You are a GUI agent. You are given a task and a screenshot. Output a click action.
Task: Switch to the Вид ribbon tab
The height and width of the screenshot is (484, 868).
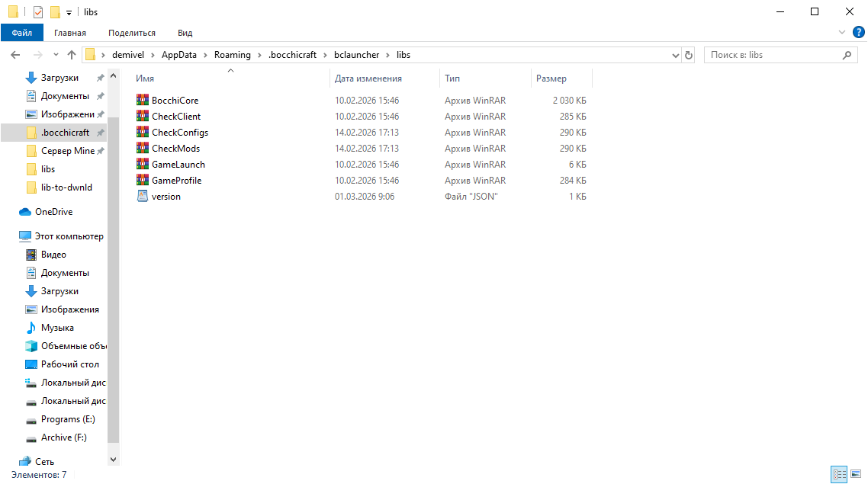pyautogui.click(x=185, y=33)
